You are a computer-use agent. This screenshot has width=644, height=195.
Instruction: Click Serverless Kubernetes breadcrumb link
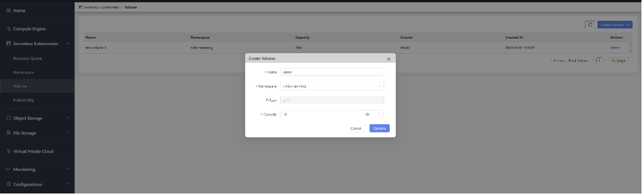pos(101,8)
